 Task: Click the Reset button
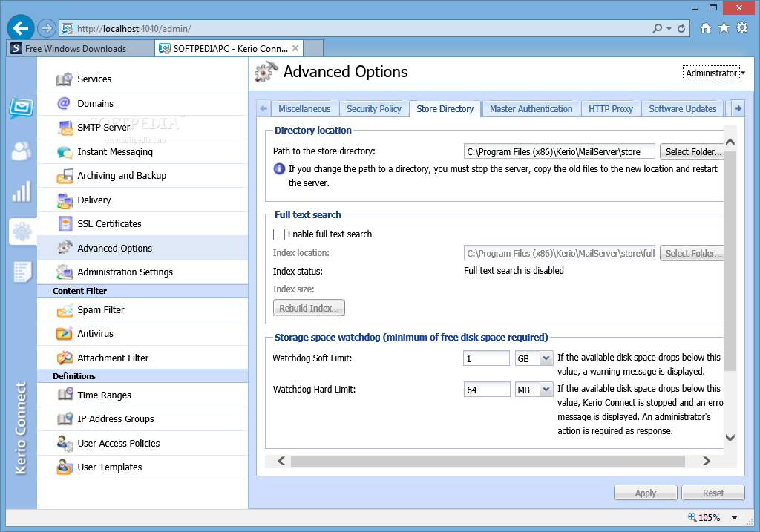coord(713,493)
